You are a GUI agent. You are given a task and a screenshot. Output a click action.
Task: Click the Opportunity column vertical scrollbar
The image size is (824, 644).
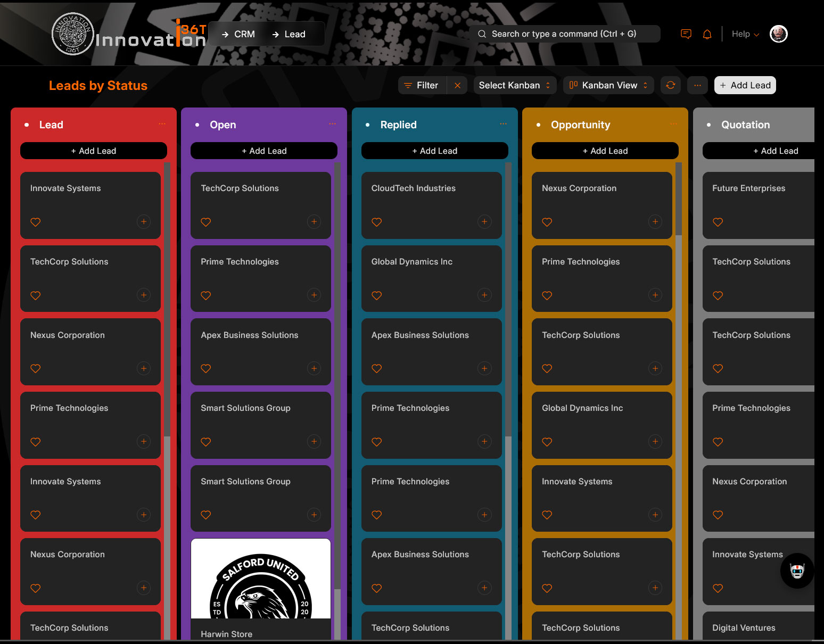tap(678, 373)
